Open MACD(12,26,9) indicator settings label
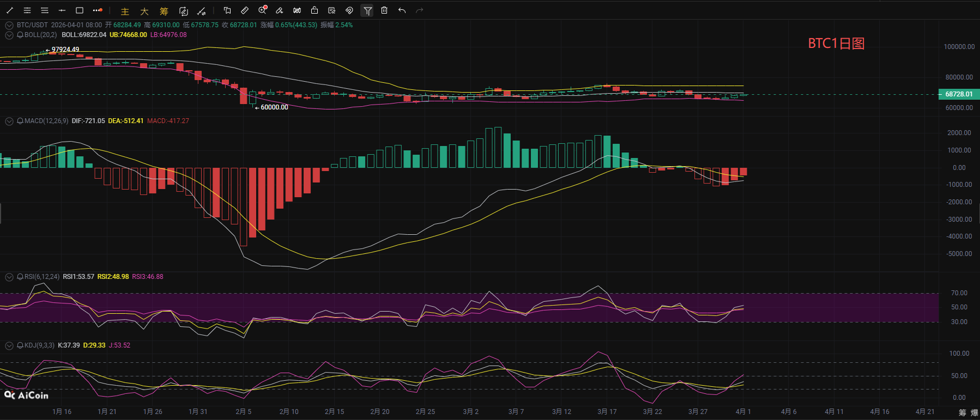Image resolution: width=980 pixels, height=420 pixels. click(x=46, y=121)
